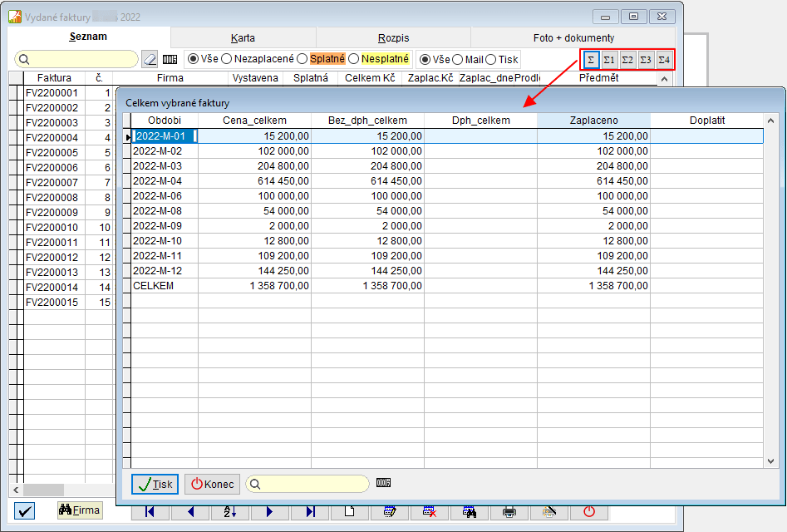Click the Celkem Kč column header

pos(370,78)
